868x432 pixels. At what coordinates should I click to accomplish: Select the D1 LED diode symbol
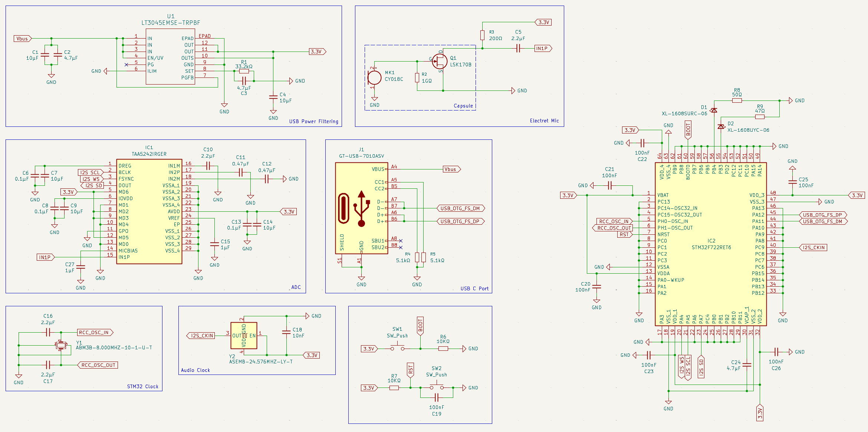tap(714, 110)
